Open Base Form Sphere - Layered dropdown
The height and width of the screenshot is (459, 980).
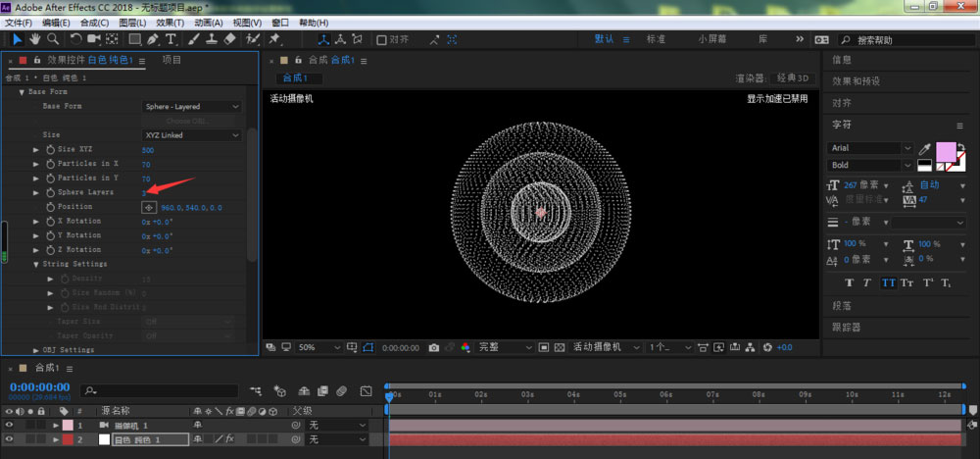coord(192,106)
